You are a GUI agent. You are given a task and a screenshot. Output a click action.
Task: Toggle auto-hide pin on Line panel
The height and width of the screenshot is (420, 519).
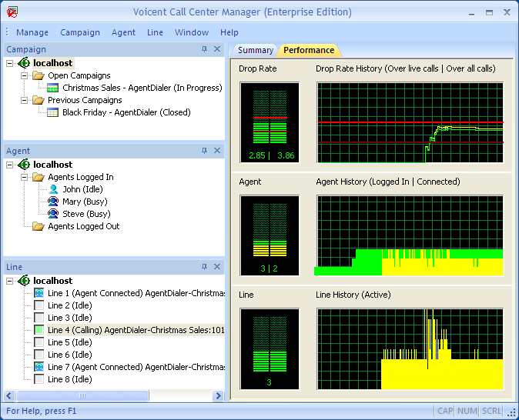click(205, 267)
